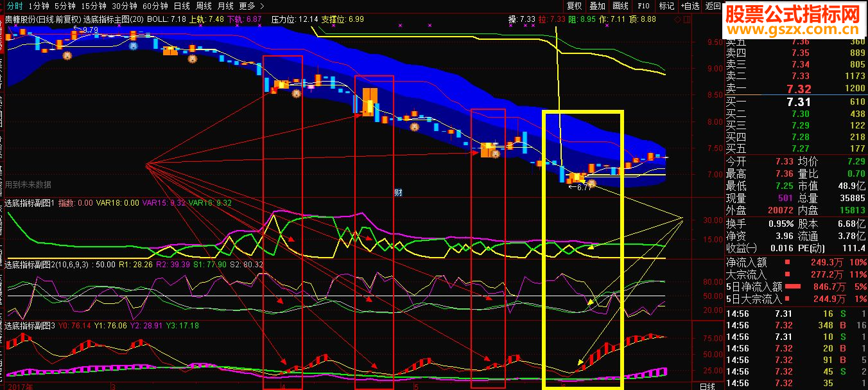Click the 复权 adjustment button
Screen dimensions: 868x390
click(574, 6)
